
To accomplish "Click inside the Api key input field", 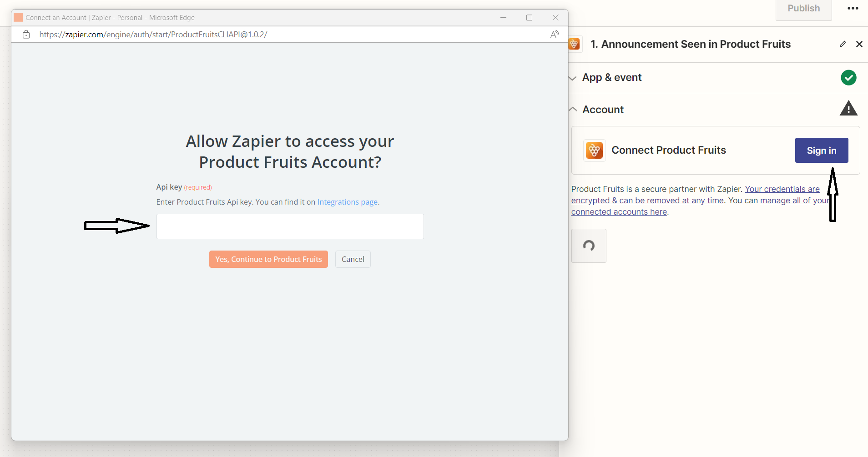I will [x=290, y=226].
